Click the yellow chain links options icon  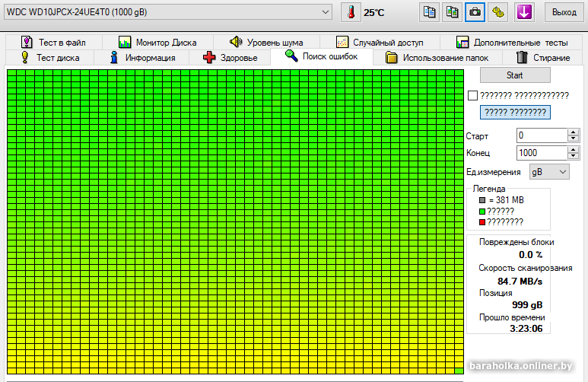(x=499, y=12)
